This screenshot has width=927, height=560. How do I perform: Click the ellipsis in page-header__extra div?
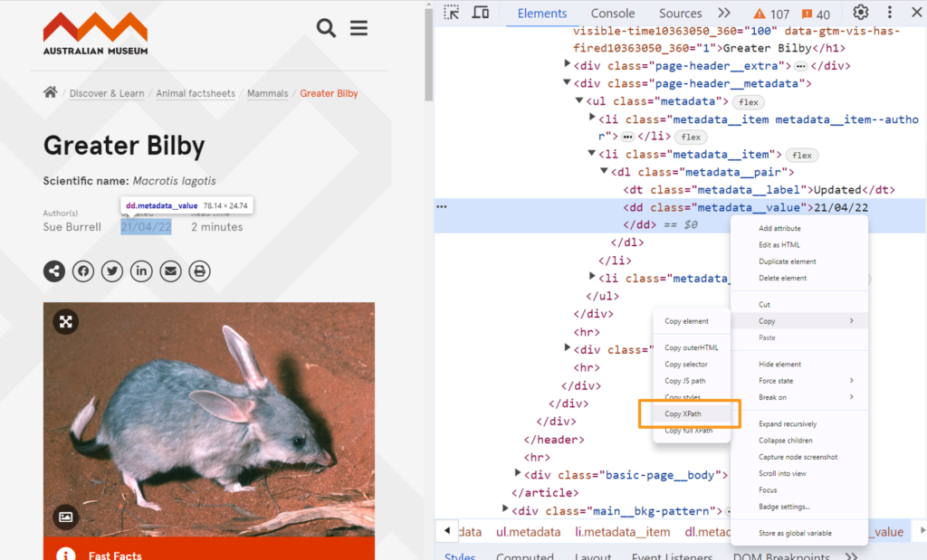coord(800,66)
